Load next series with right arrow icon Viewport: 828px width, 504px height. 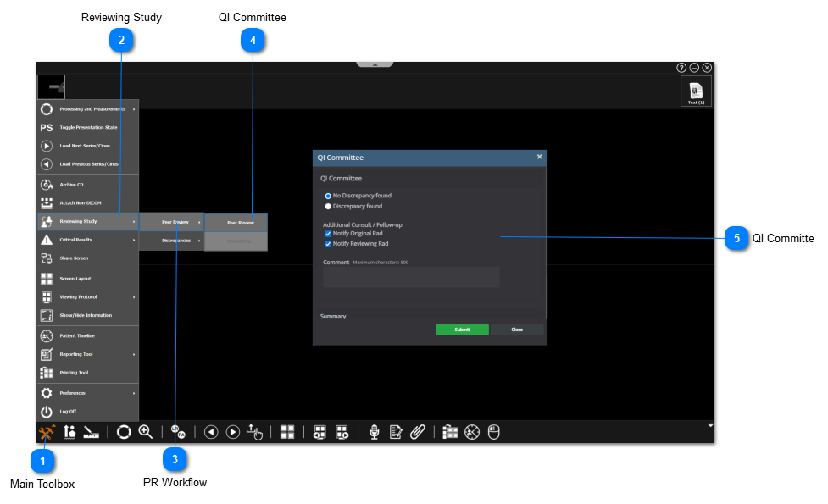(x=232, y=432)
